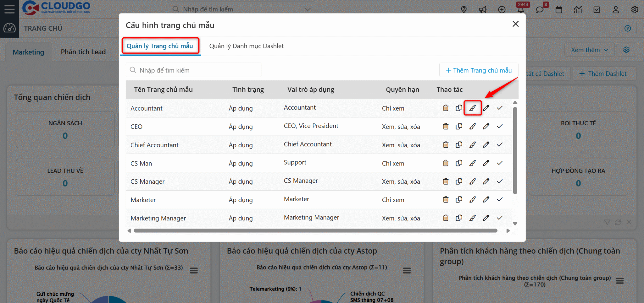Delete the CEO template via trash icon
644x303 pixels.
tap(446, 126)
